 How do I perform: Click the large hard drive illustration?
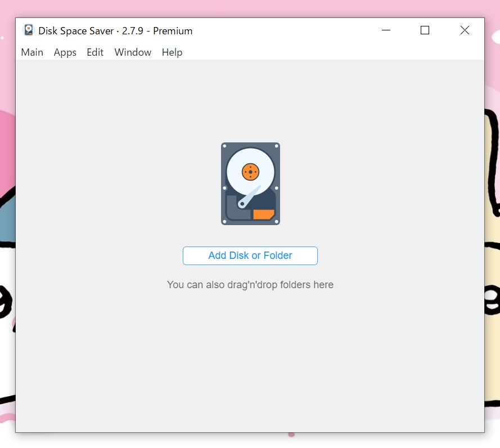[250, 184]
